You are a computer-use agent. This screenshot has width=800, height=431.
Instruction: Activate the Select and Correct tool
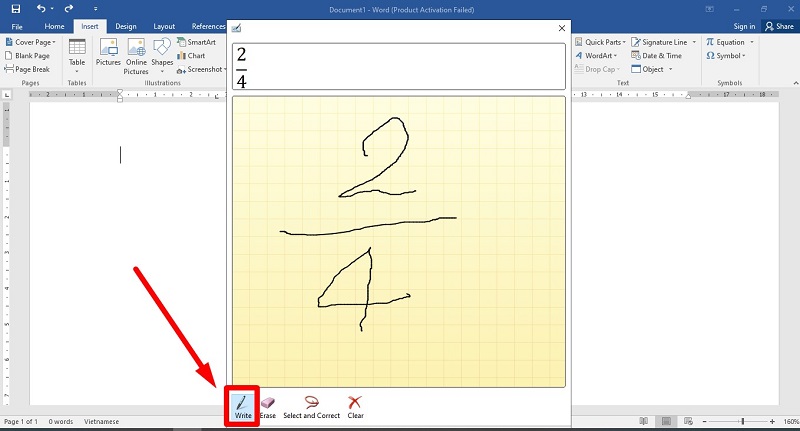point(311,406)
